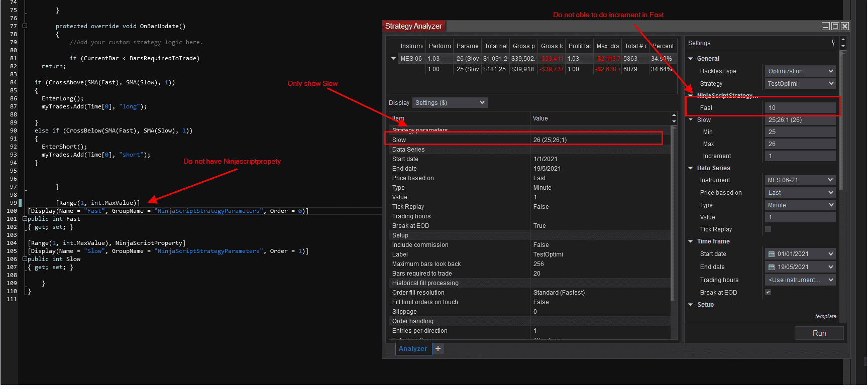Open the Backtest type dropdown
The image size is (868, 389).
click(x=800, y=71)
